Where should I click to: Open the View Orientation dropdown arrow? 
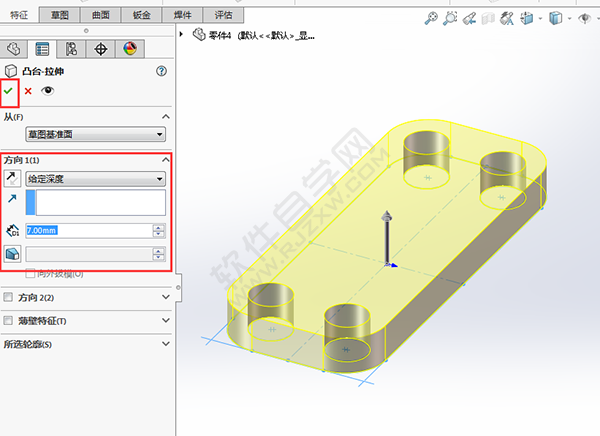(540, 18)
